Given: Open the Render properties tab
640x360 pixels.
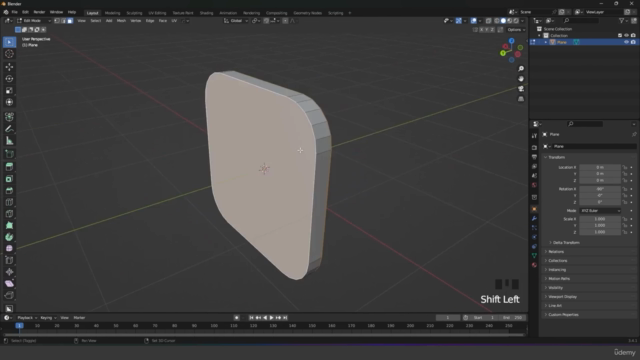Looking at the screenshot, I should point(534,147).
